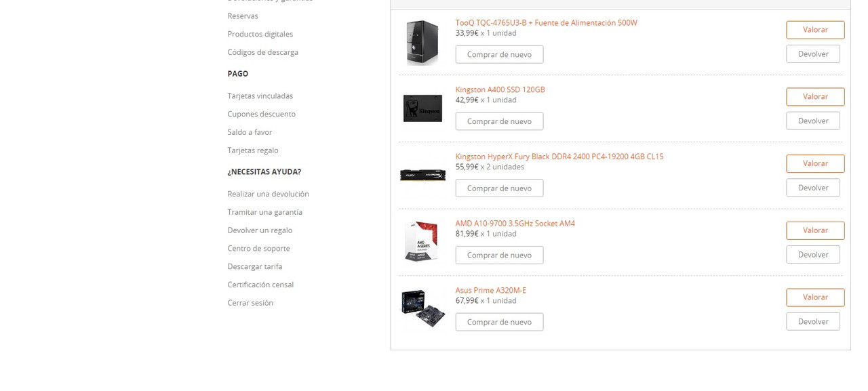Open the TooQ PC case product thumbnail

coord(422,42)
